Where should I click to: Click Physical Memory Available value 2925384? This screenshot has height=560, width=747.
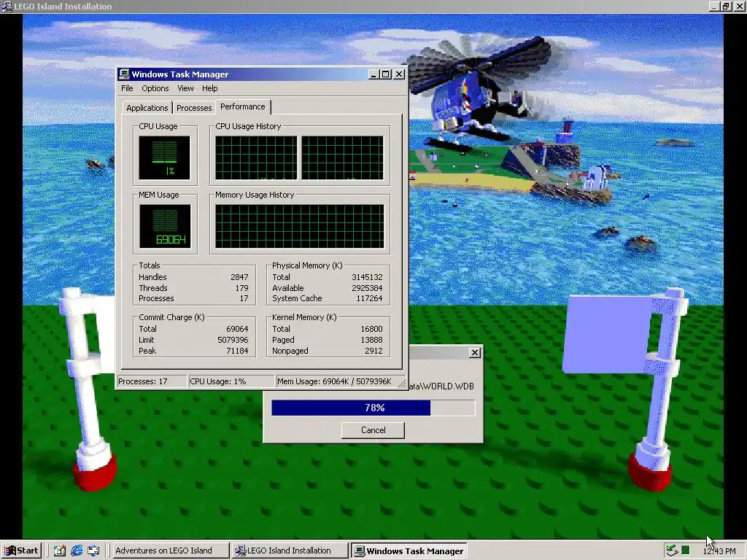tap(367, 288)
